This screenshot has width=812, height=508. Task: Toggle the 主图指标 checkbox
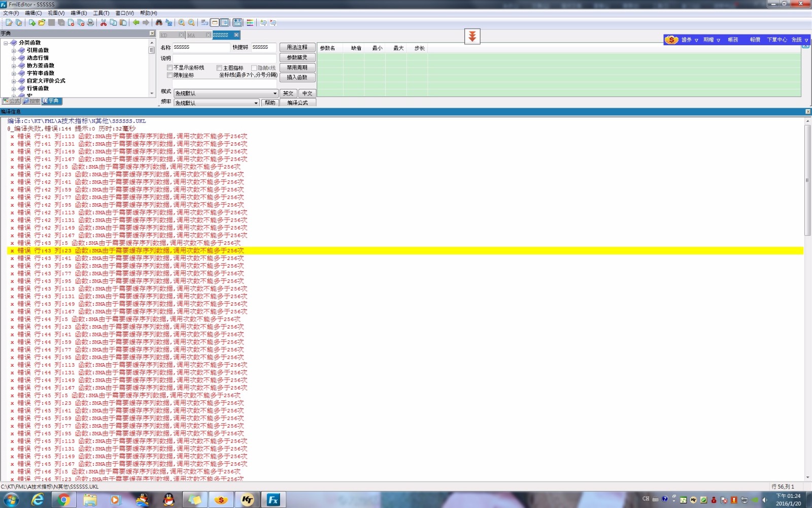(219, 68)
